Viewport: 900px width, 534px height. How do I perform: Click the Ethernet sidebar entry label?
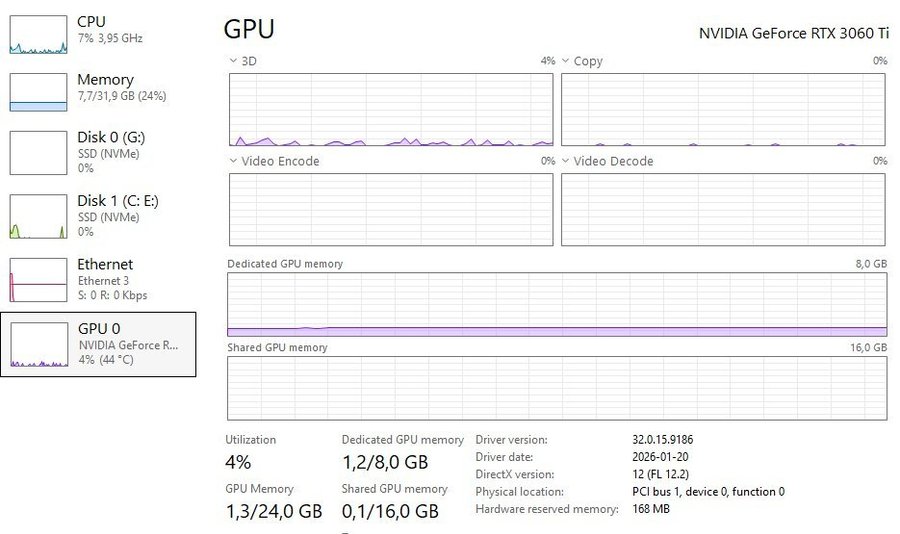(105, 264)
